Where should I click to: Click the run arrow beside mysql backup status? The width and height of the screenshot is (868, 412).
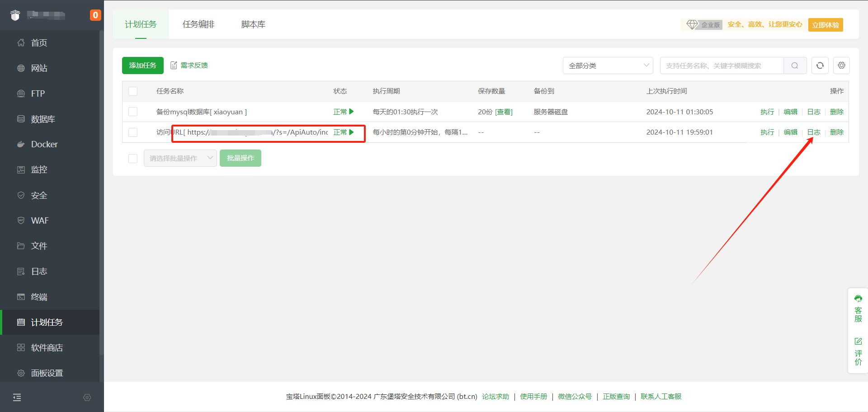(352, 112)
